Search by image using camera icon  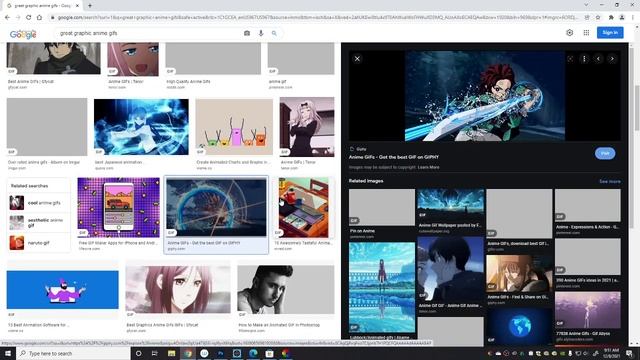[x=247, y=33]
